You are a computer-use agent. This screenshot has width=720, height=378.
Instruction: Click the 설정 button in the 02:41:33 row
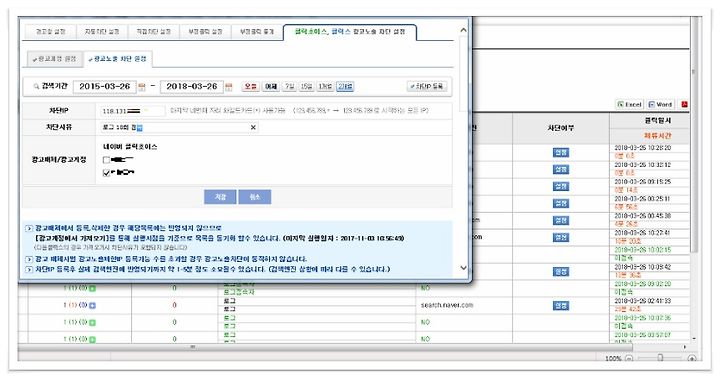[561, 305]
